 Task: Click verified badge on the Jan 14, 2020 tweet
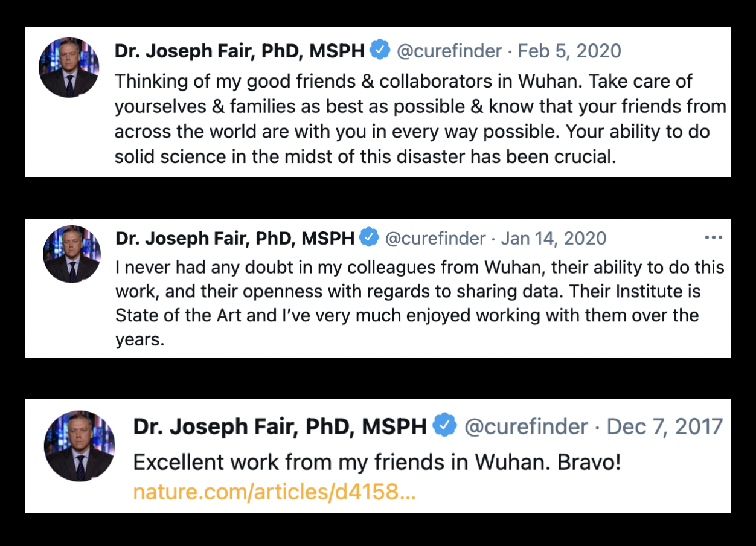point(369,238)
